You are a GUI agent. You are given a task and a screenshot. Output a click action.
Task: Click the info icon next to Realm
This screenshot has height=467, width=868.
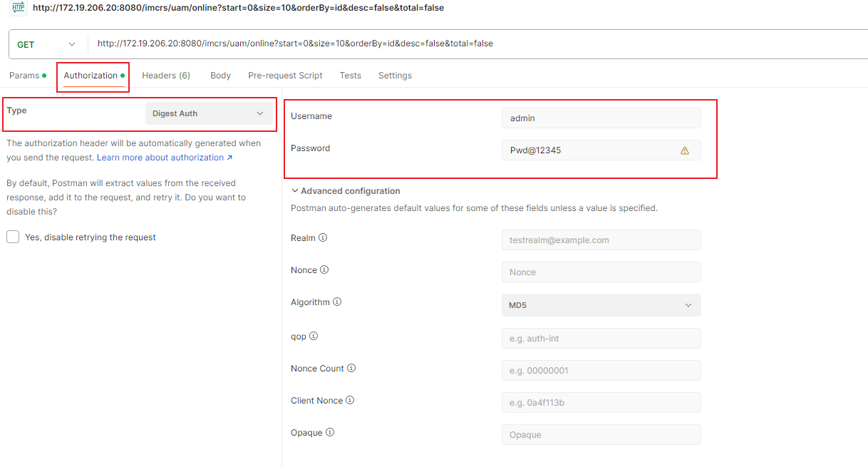click(323, 237)
